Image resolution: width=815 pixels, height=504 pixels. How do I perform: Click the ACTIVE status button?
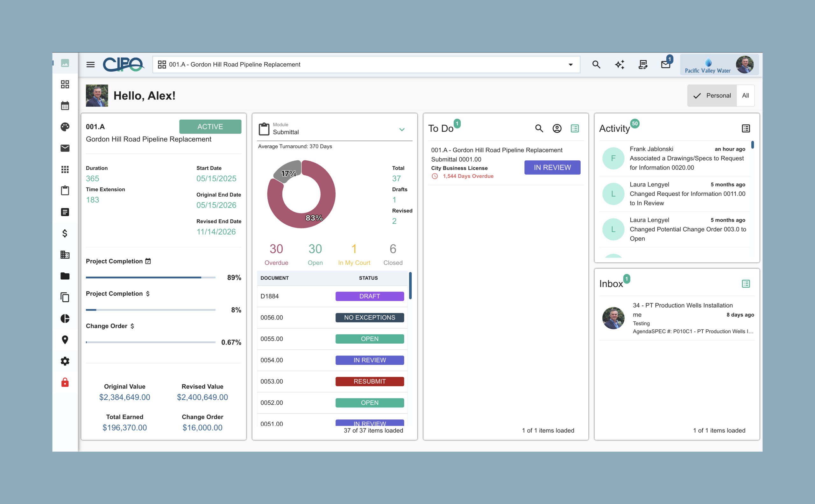tap(210, 127)
